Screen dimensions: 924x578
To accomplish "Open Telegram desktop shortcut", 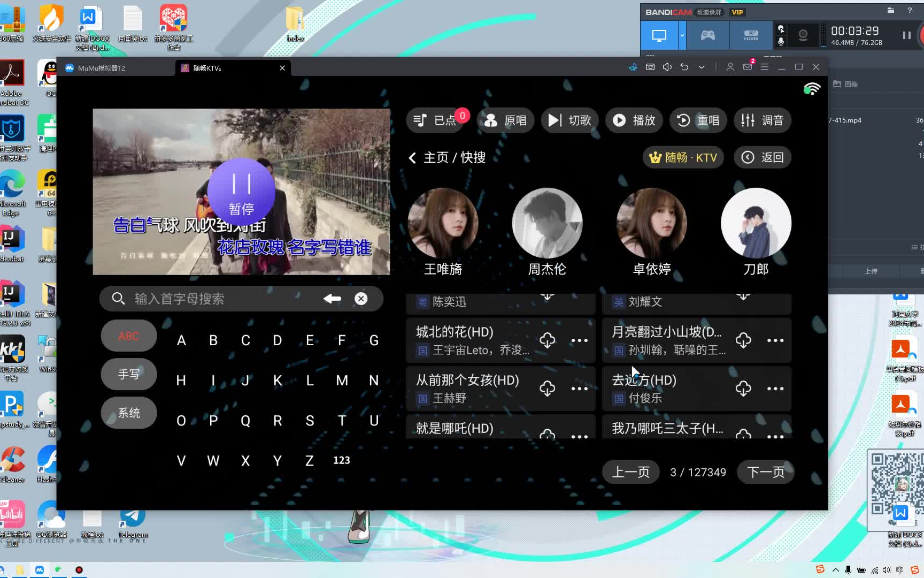I will [132, 522].
